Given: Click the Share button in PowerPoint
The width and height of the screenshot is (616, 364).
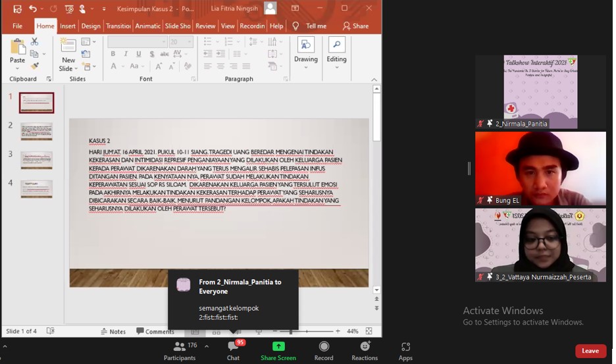Looking at the screenshot, I should coord(355,26).
